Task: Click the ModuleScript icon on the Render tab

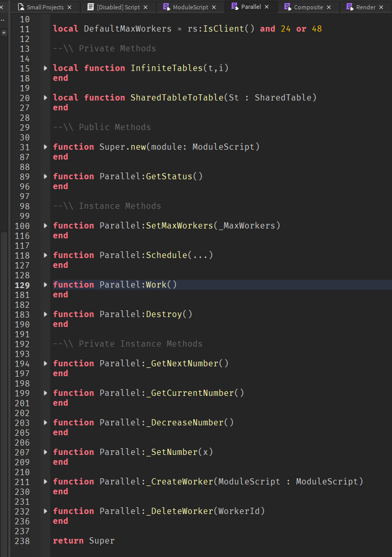Action: point(349,7)
